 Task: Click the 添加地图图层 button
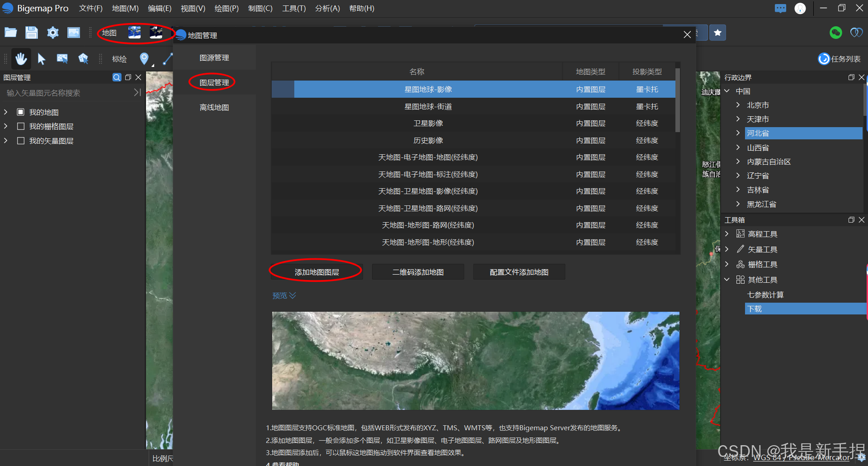tap(316, 272)
